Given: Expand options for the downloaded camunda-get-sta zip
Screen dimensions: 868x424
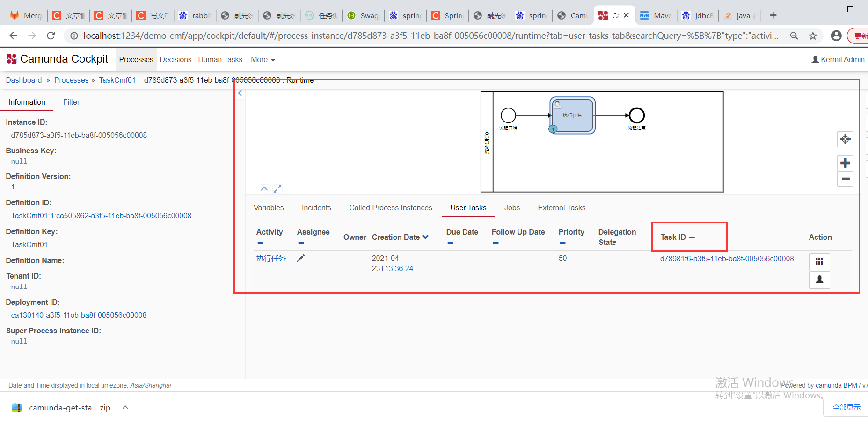Looking at the screenshot, I should (124, 407).
